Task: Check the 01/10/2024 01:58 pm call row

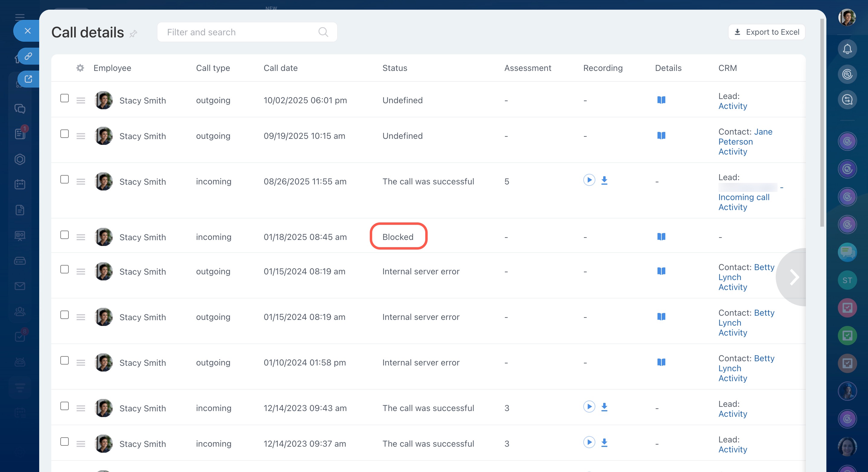Action: pyautogui.click(x=64, y=360)
